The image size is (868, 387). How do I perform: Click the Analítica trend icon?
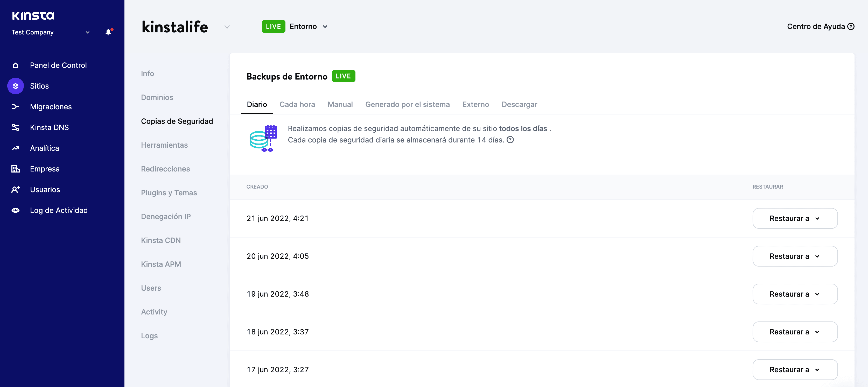point(16,148)
